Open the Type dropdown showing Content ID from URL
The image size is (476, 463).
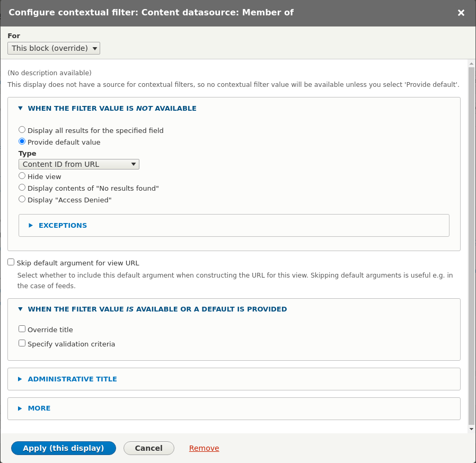(x=78, y=164)
